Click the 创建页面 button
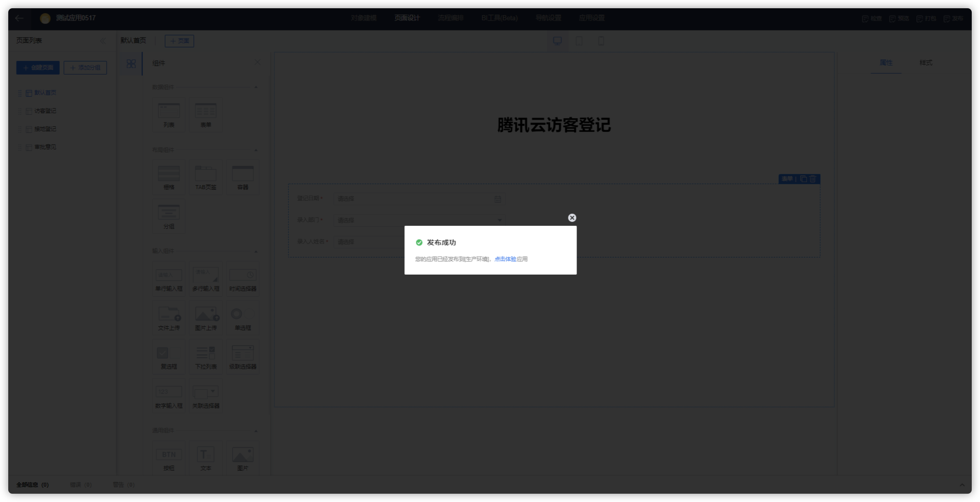The height and width of the screenshot is (502, 980). (x=38, y=68)
